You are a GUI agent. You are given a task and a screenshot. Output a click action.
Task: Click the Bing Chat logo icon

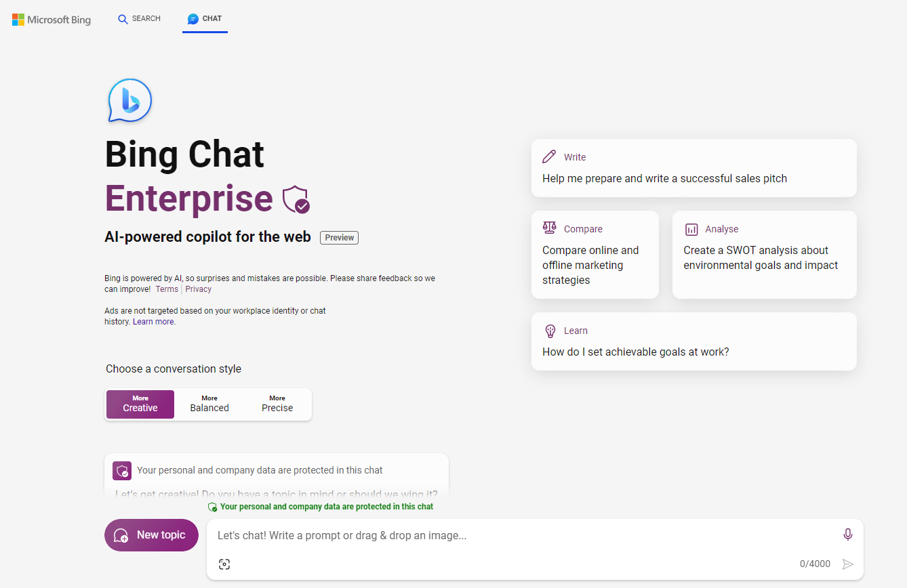coord(129,100)
